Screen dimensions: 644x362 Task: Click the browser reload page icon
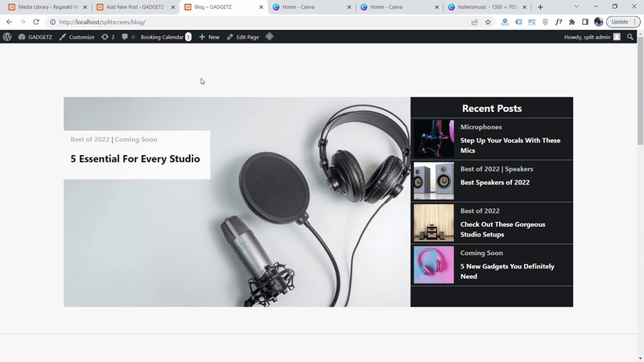pyautogui.click(x=36, y=22)
